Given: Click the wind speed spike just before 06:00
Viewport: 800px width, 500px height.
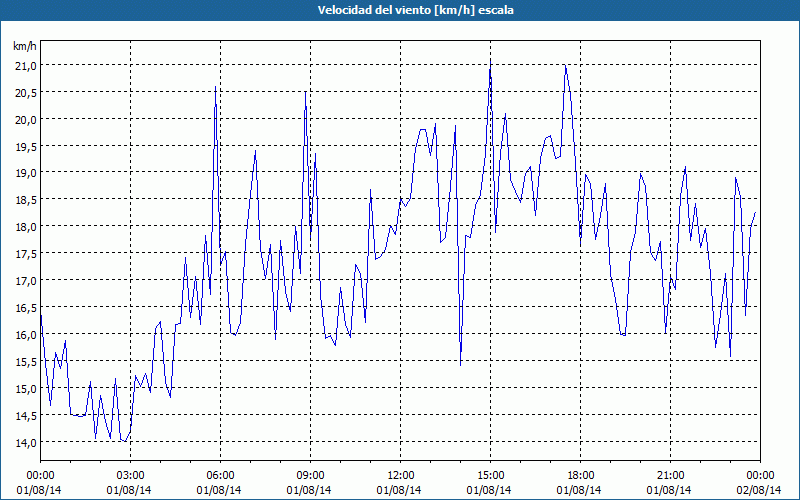Looking at the screenshot, I should point(216,87).
